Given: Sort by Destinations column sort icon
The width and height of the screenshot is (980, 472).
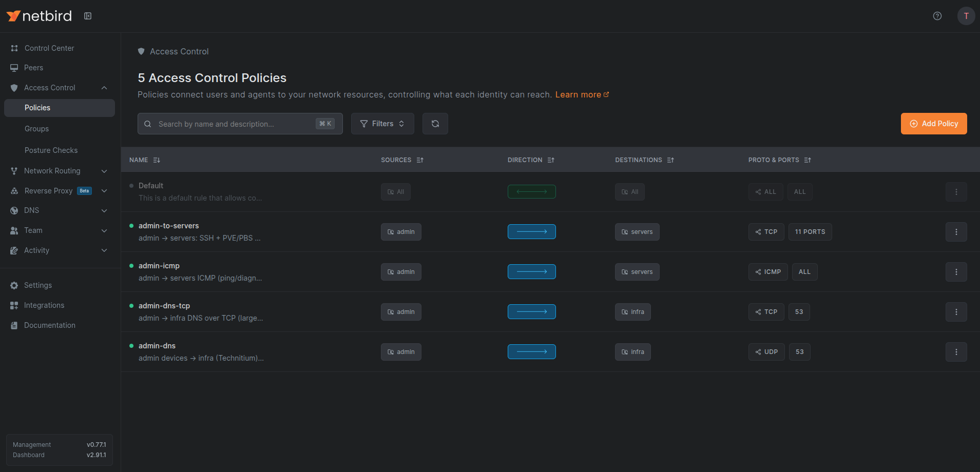Looking at the screenshot, I should pyautogui.click(x=670, y=160).
